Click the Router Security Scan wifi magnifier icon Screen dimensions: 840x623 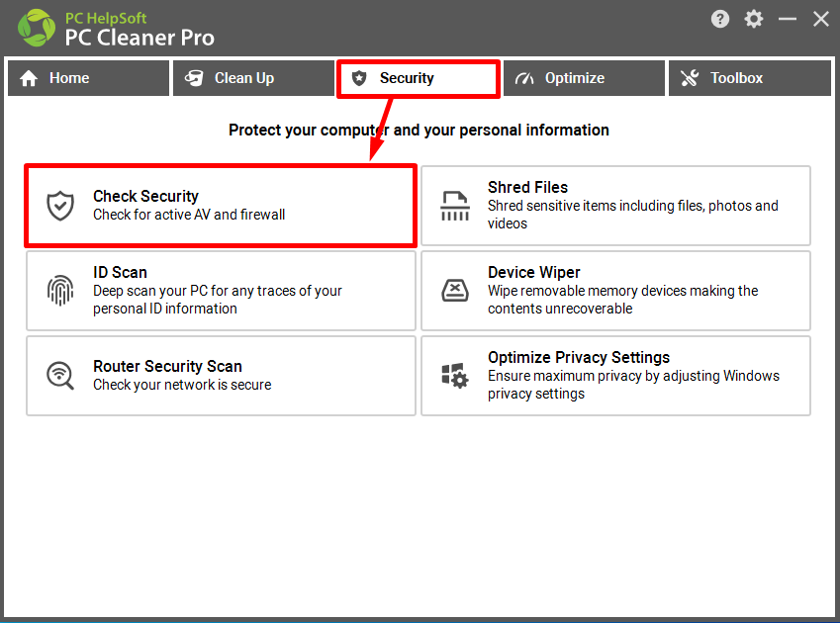point(60,375)
